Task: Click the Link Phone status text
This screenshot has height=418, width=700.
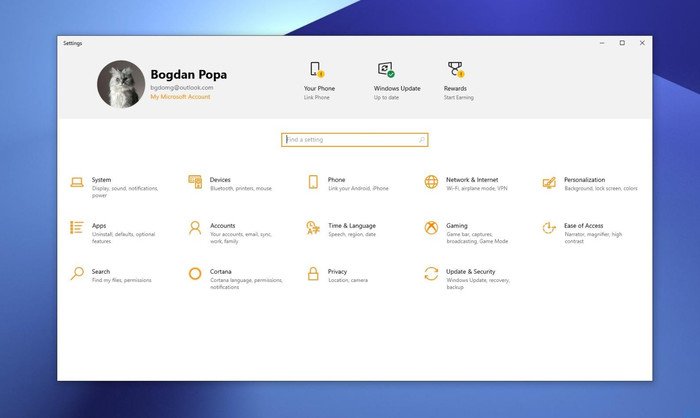Action: click(x=317, y=97)
